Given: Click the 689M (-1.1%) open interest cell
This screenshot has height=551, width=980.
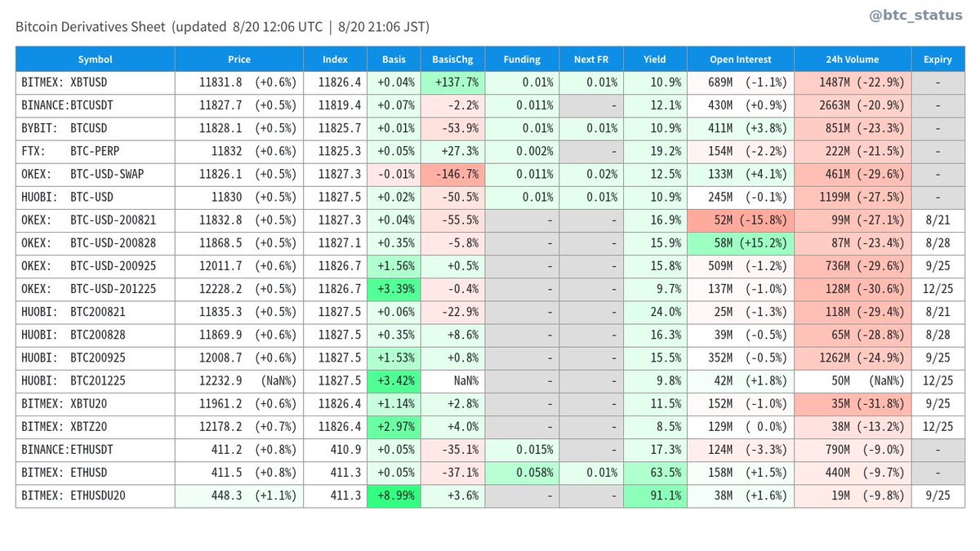Looking at the screenshot, I should (x=741, y=82).
